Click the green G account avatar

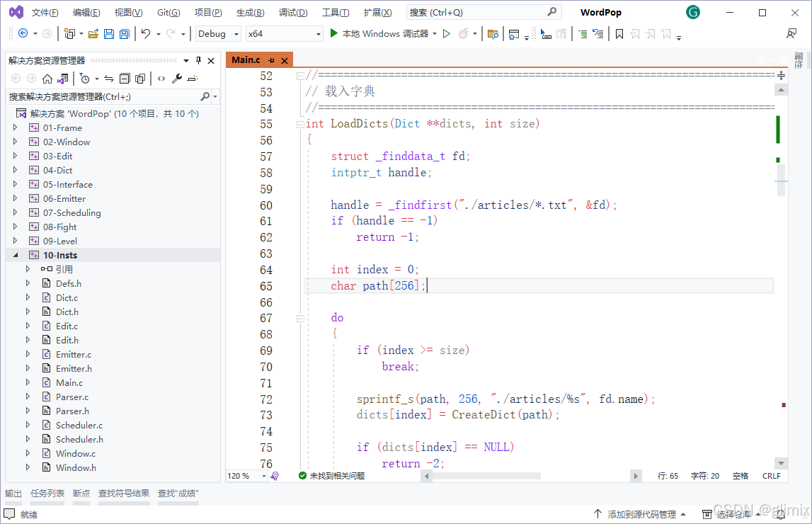coord(693,12)
